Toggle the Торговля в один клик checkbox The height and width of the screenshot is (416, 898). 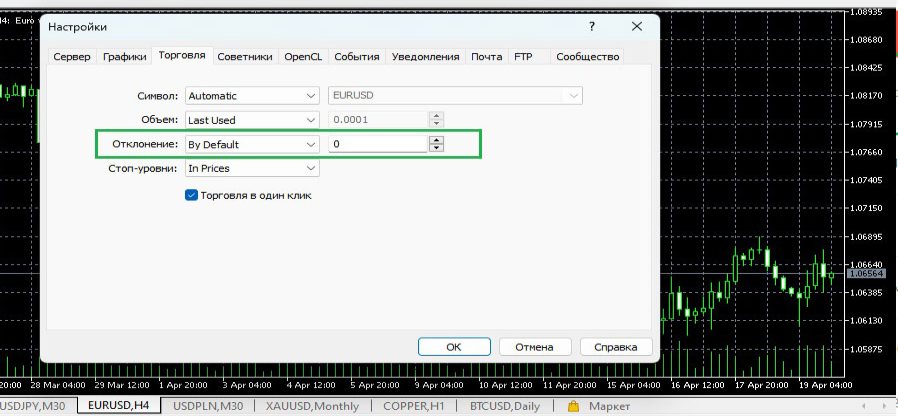click(191, 195)
